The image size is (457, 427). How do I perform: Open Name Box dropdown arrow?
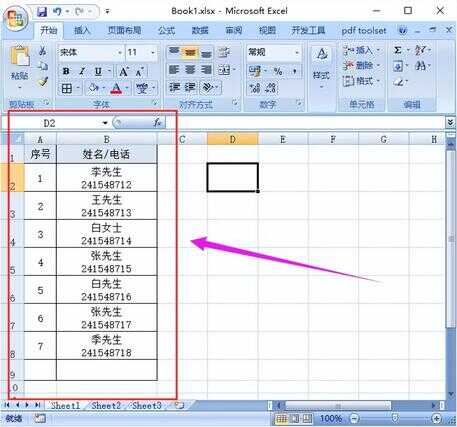point(105,123)
